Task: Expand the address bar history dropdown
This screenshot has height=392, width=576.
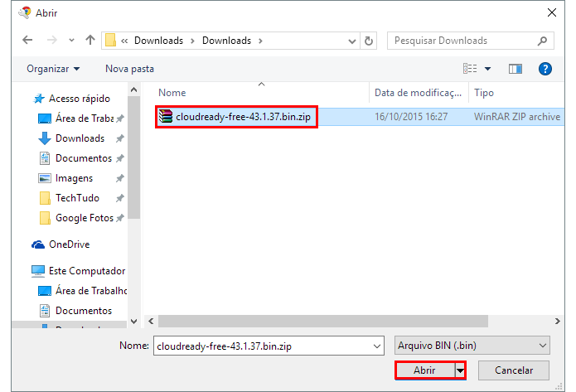Action: 352,41
